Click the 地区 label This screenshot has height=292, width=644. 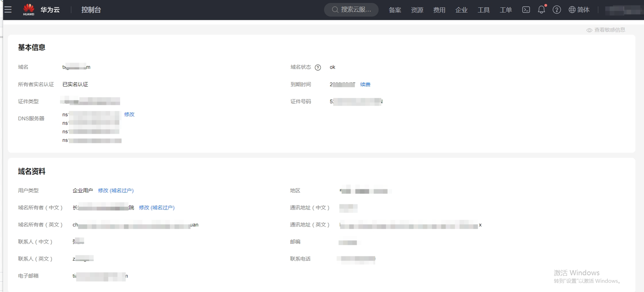click(295, 190)
